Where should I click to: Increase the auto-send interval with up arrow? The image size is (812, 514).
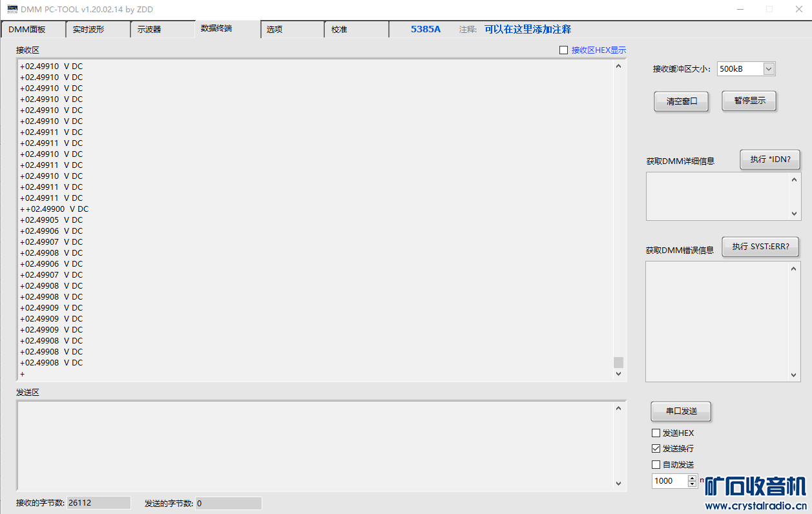pyautogui.click(x=692, y=478)
